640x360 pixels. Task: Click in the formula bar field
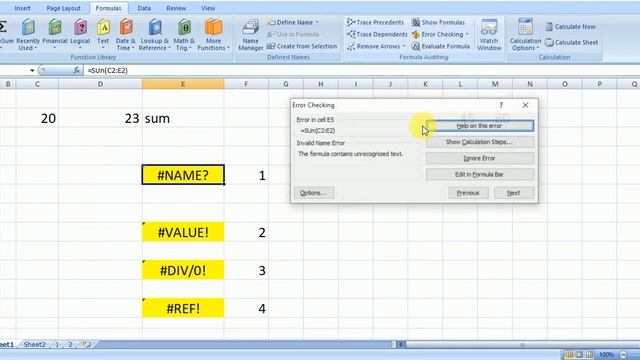pos(361,71)
